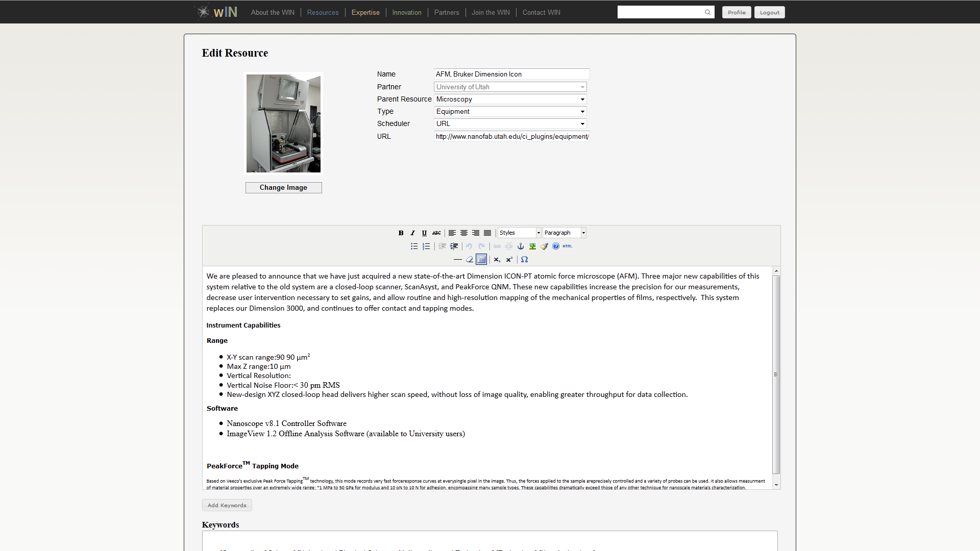This screenshot has width=980, height=551.
Task: Align text left
Action: (x=452, y=233)
